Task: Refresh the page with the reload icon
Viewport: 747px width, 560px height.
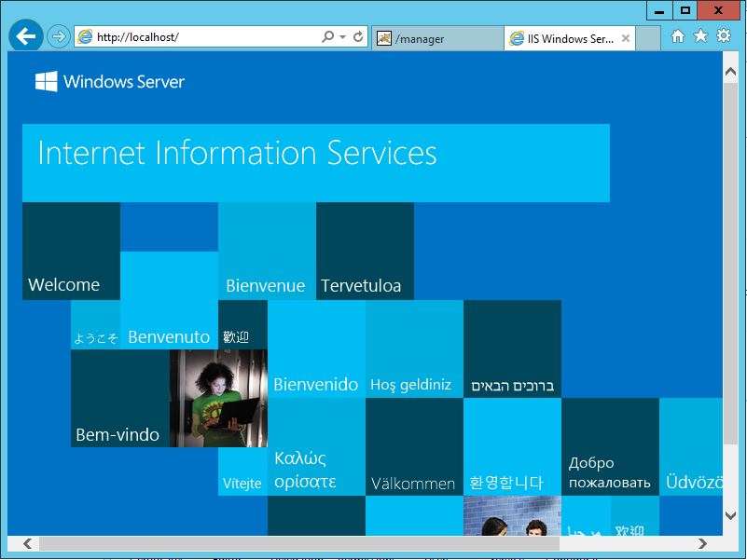Action: (358, 36)
